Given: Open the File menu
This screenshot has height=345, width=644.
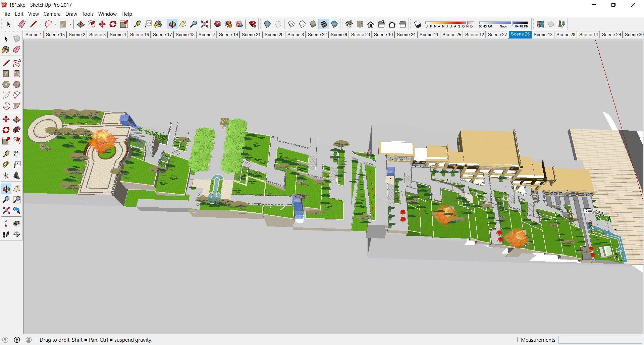Looking at the screenshot, I should pyautogui.click(x=6, y=14).
